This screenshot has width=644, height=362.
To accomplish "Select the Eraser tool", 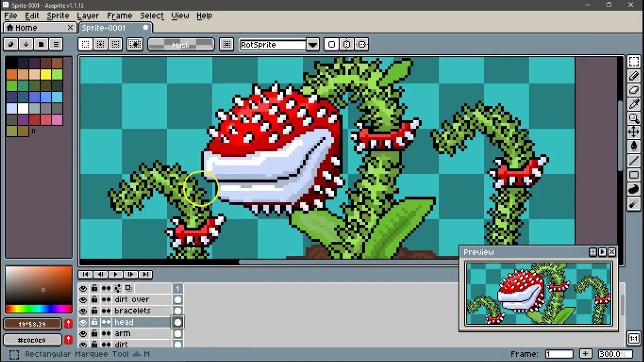I will pos(634,90).
